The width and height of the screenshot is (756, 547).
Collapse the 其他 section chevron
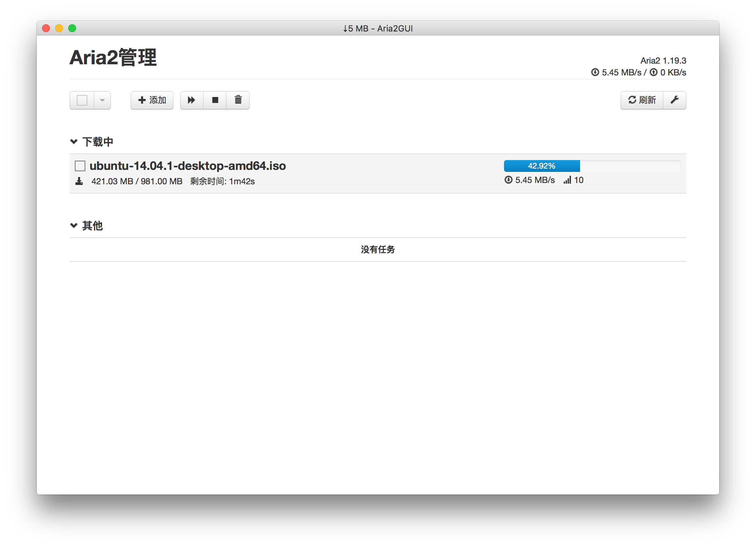(74, 226)
